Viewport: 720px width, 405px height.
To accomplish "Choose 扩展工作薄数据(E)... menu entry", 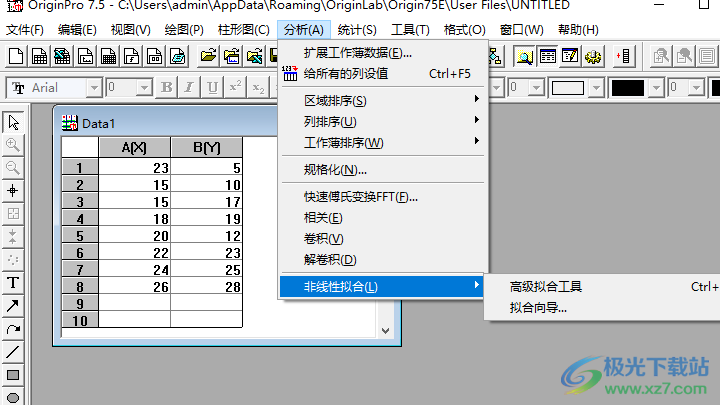I will (382, 53).
